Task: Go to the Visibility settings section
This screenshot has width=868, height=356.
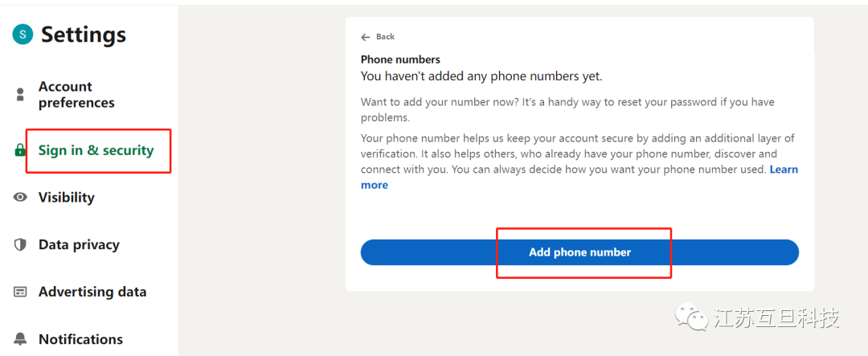Action: 67,198
